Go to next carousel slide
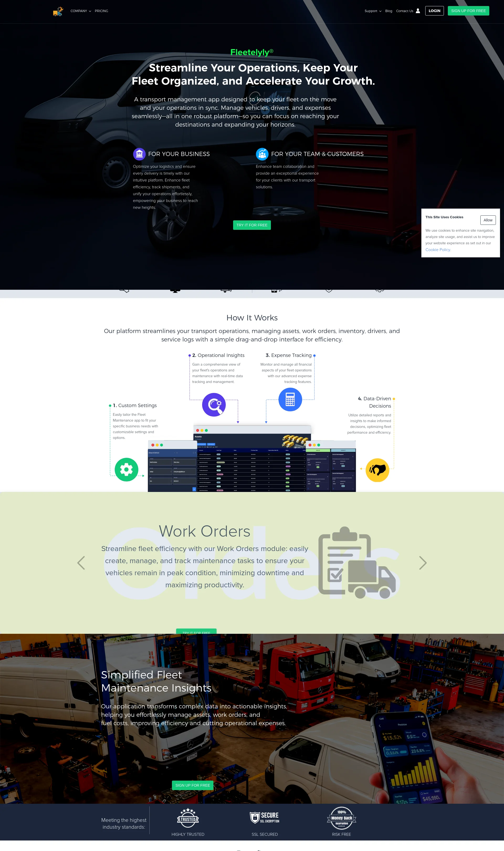The image size is (504, 851). tap(423, 563)
